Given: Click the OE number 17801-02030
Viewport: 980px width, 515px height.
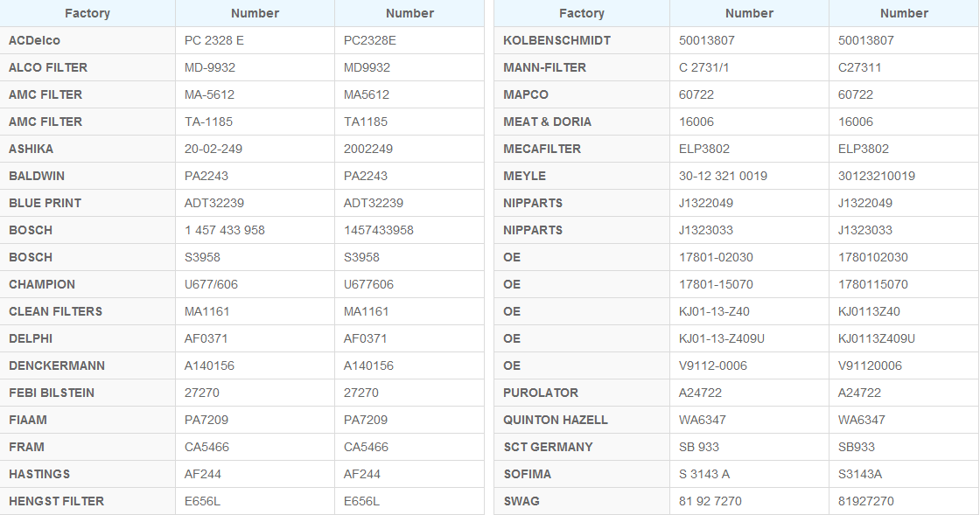Looking at the screenshot, I should point(716,257).
